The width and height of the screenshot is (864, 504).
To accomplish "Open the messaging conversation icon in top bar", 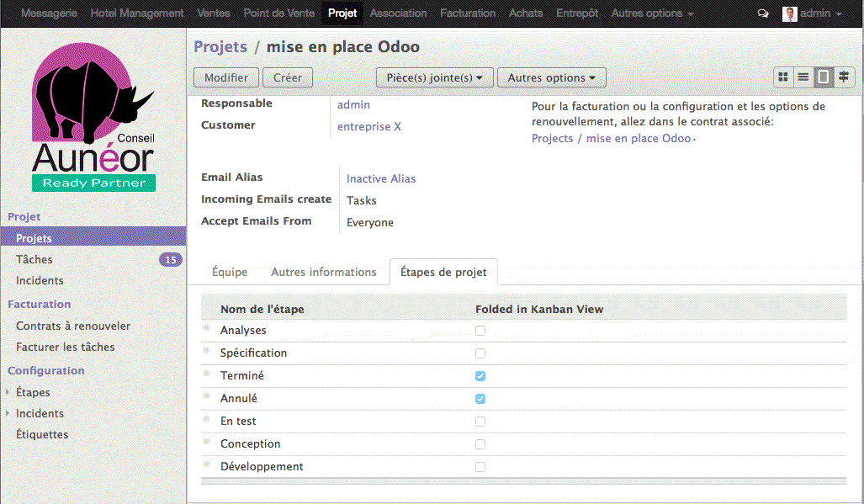I will 761,13.
